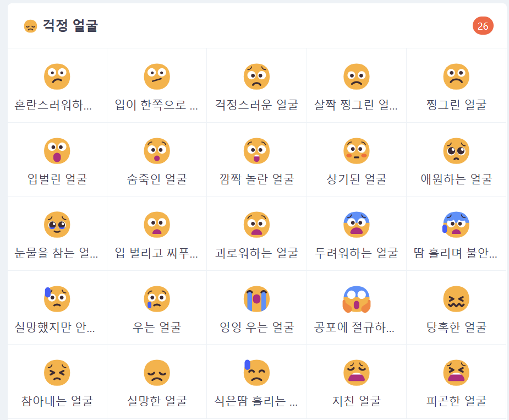The height and width of the screenshot is (420, 509).
Task: Select the 두려워하는 얼굴 emoji
Action: [x=356, y=224]
